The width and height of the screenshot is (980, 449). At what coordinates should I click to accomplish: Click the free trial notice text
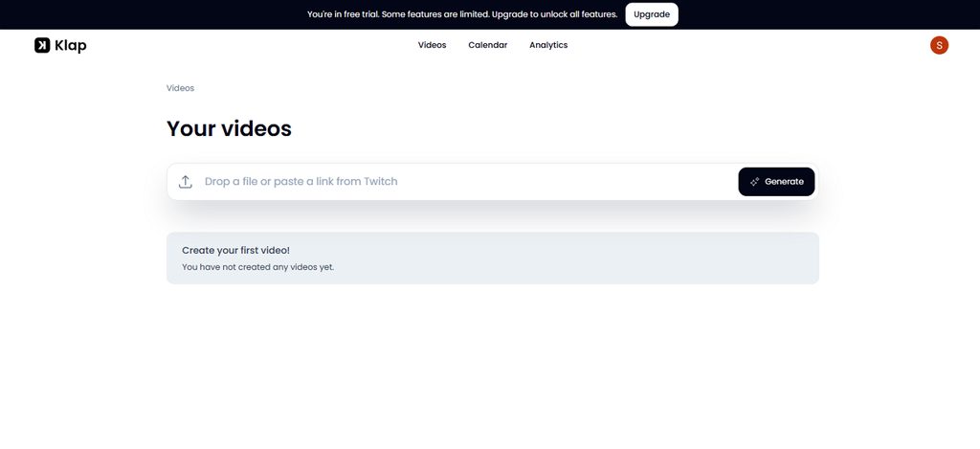pyautogui.click(x=462, y=14)
